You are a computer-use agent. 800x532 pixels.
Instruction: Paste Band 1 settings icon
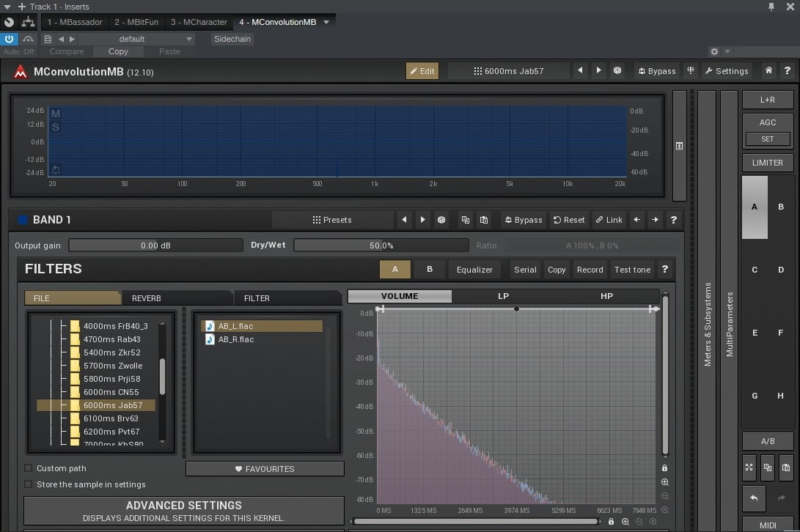point(484,220)
